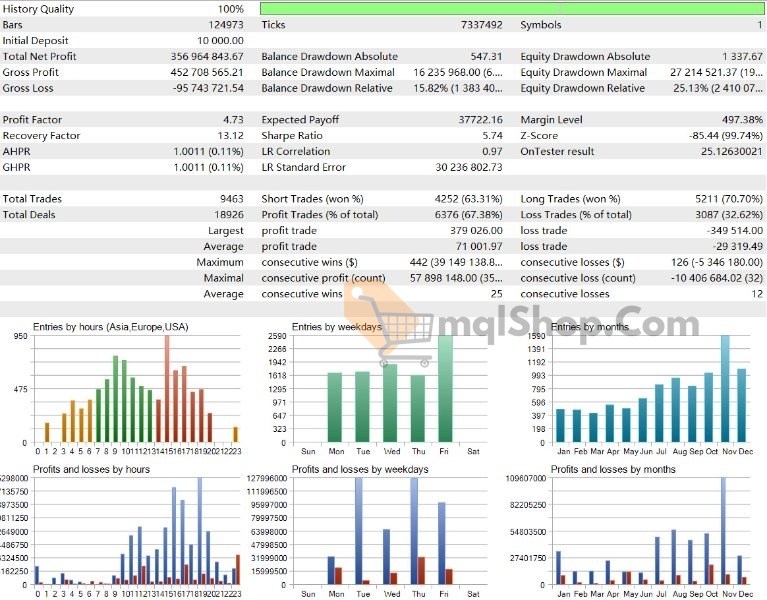Viewport: 767px width, 600px height.
Task: Click the consecutive loss (count) value
Action: (x=717, y=278)
